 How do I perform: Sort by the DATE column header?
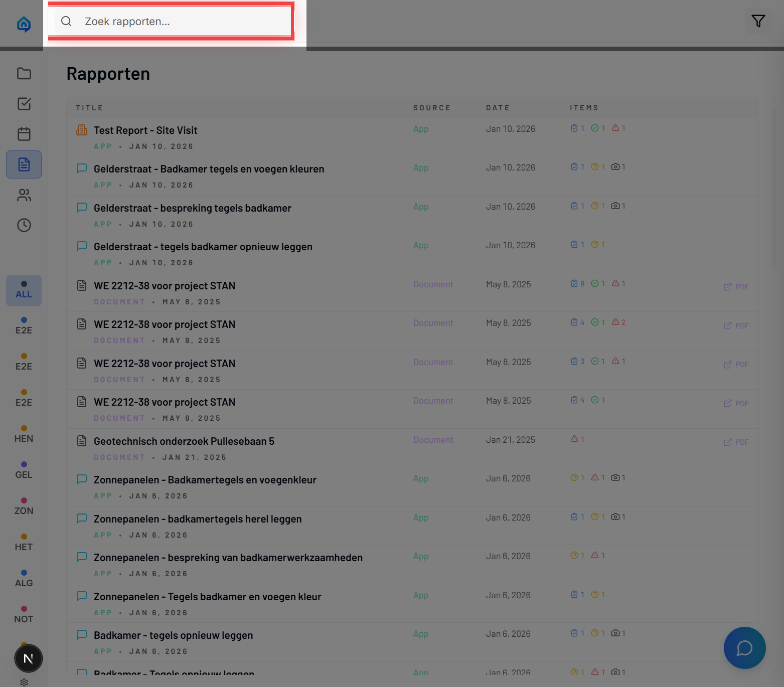coord(498,108)
